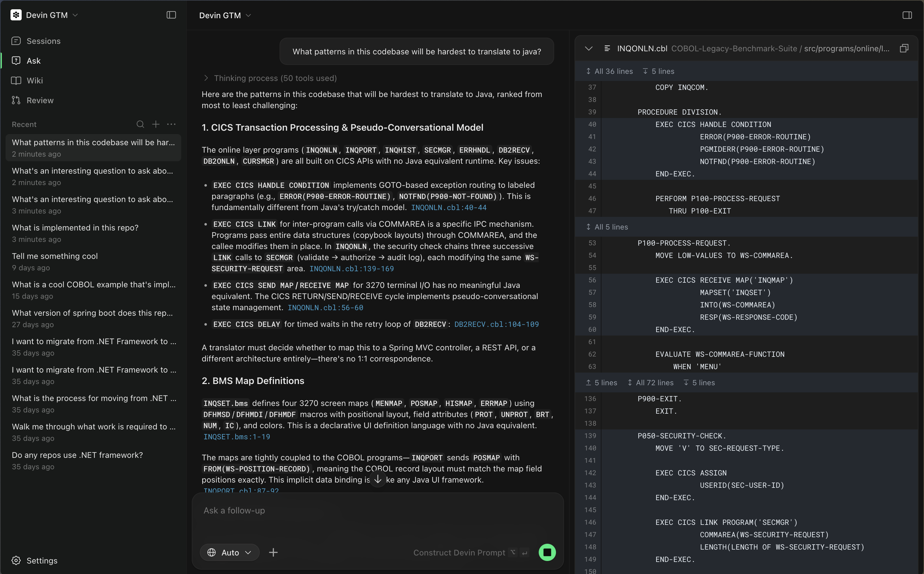The image size is (924, 574).
Task: Go to the Wiki section
Action: (x=35, y=81)
